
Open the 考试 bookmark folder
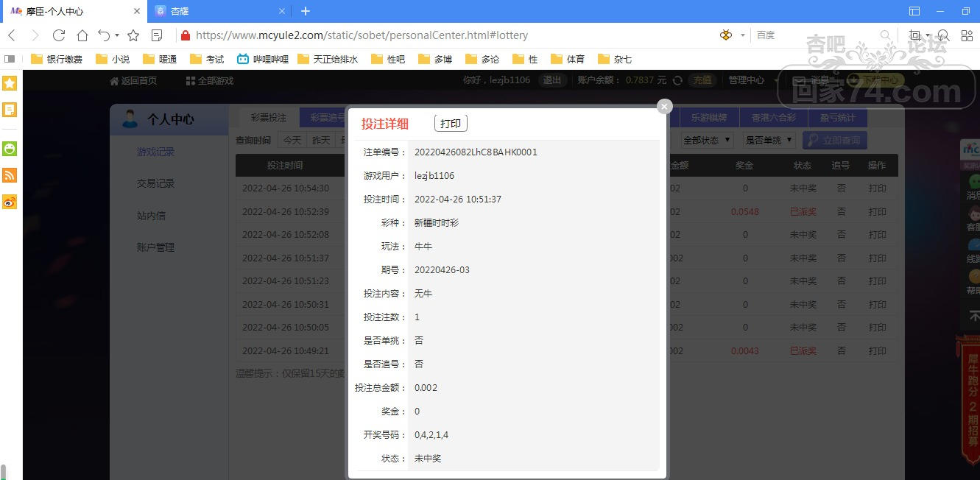pos(207,59)
